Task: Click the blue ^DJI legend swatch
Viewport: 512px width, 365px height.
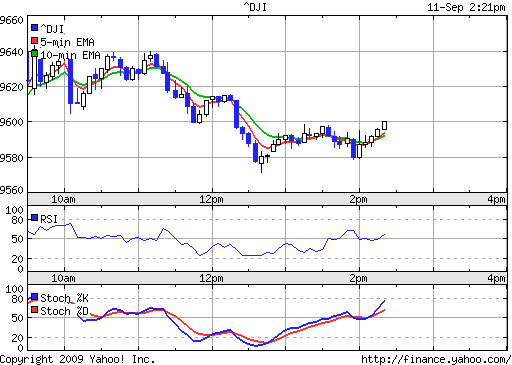Action: pos(34,27)
